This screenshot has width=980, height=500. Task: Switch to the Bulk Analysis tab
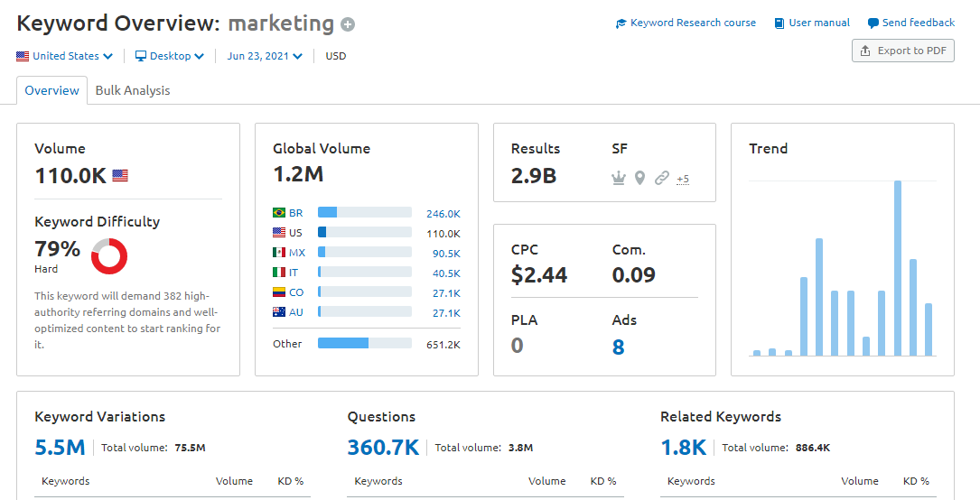tap(133, 90)
